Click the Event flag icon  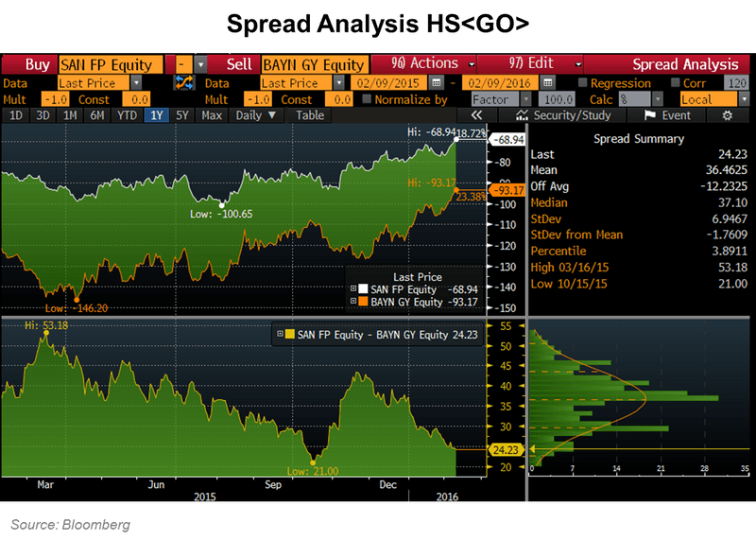(650, 115)
